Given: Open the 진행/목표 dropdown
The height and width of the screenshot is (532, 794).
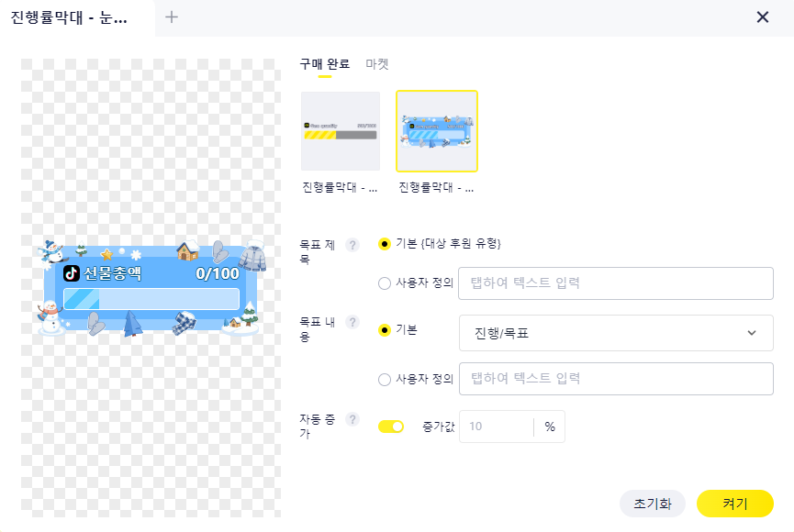Looking at the screenshot, I should 615,333.
